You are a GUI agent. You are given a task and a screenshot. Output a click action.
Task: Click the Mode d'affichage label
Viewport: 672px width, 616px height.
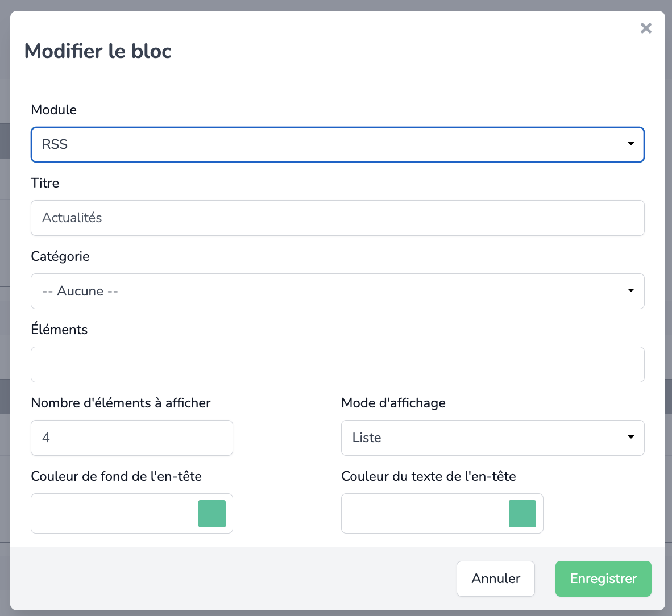coord(393,403)
